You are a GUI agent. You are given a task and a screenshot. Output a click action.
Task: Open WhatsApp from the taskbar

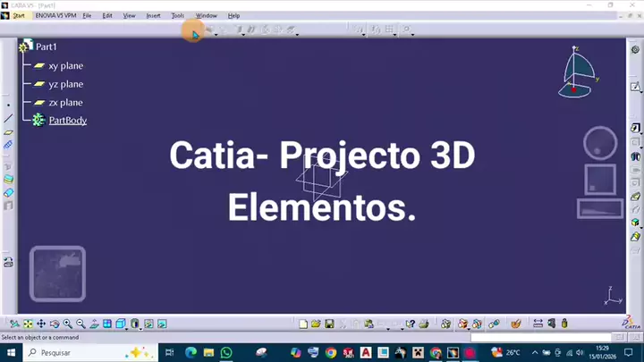226,353
